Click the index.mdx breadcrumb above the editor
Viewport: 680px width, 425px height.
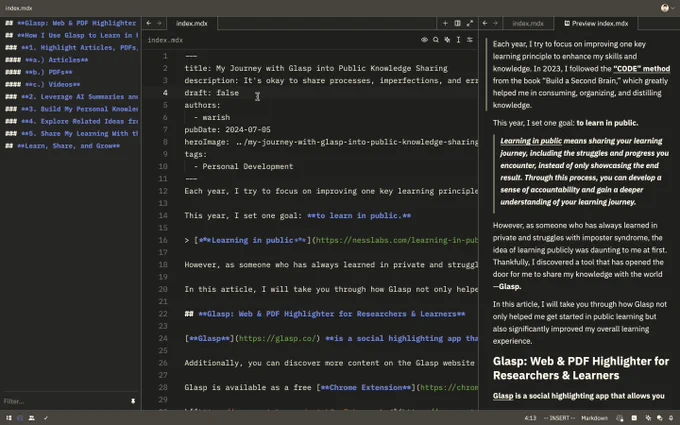[165, 40]
